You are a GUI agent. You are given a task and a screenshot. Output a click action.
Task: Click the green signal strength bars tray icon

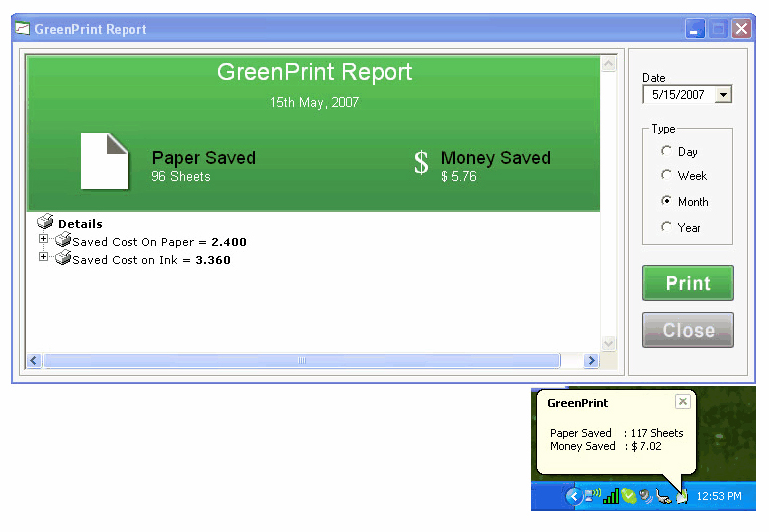click(611, 496)
